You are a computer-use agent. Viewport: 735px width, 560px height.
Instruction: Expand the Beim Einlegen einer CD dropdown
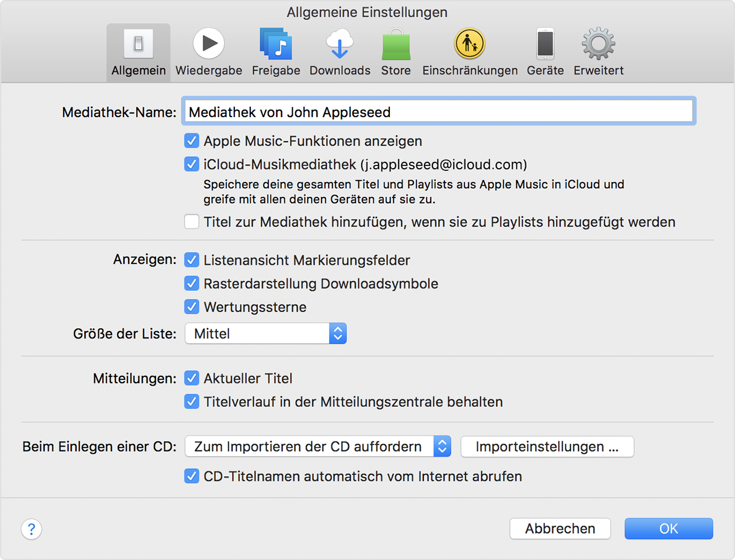[x=318, y=447]
